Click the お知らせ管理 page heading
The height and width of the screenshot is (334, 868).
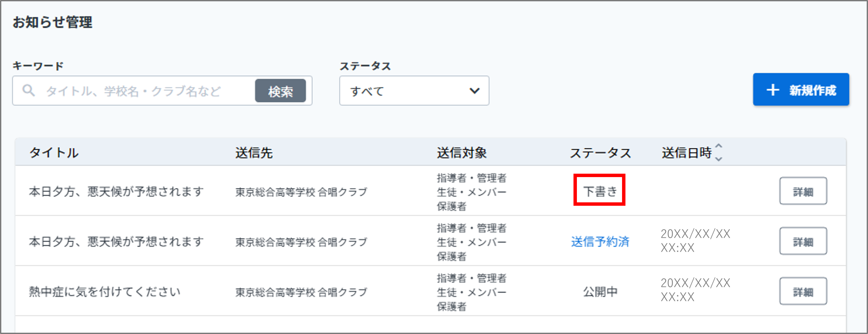pos(52,22)
